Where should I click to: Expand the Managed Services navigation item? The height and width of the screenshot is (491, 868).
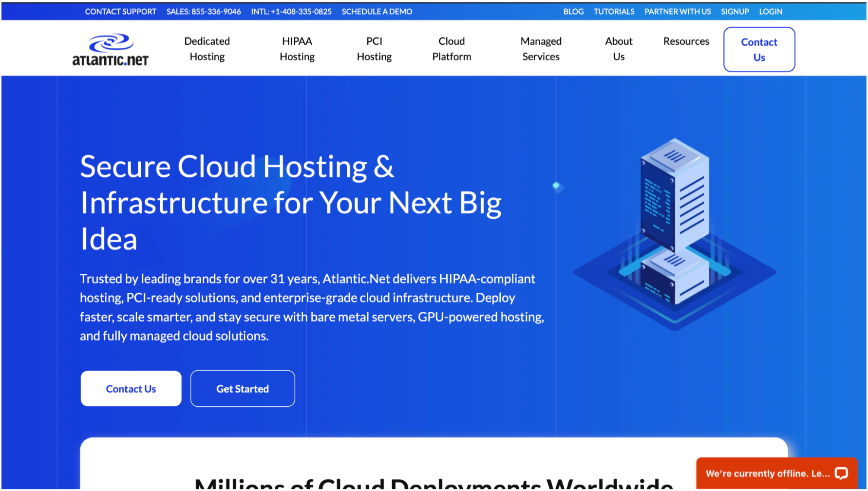[x=541, y=49]
